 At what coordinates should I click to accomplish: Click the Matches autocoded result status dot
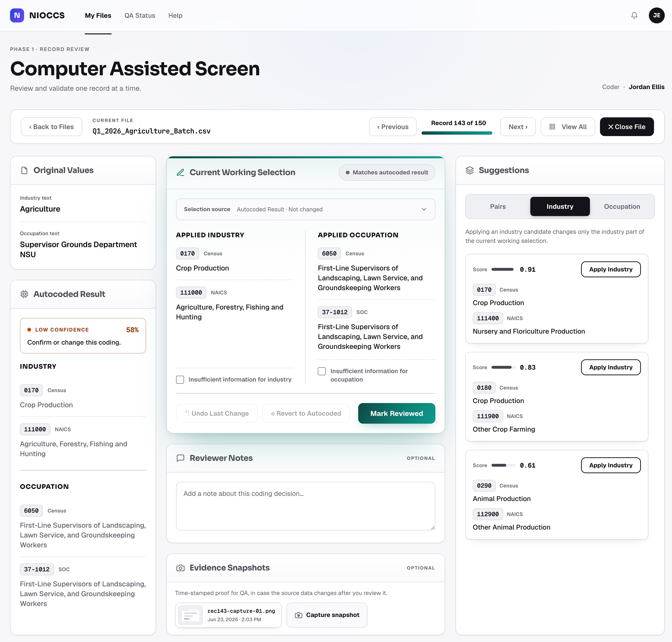pos(348,173)
